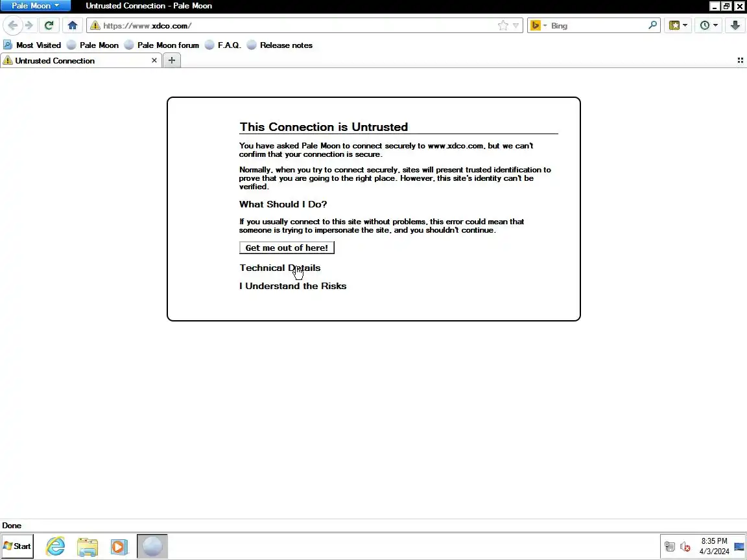
Task: Click the Done status bar text
Action: coord(12,525)
